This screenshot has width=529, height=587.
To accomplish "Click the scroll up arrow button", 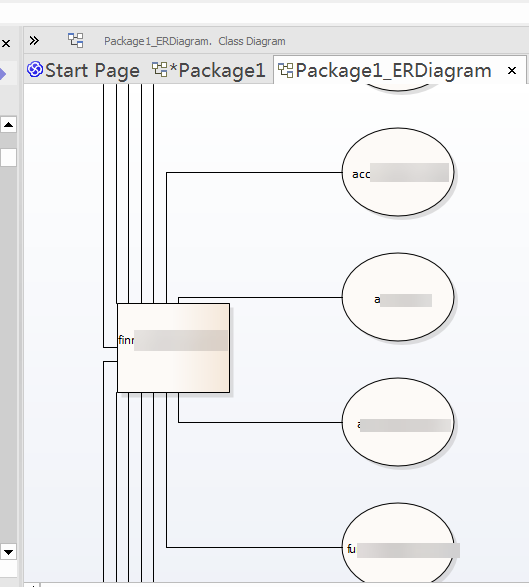I will coord(8,124).
